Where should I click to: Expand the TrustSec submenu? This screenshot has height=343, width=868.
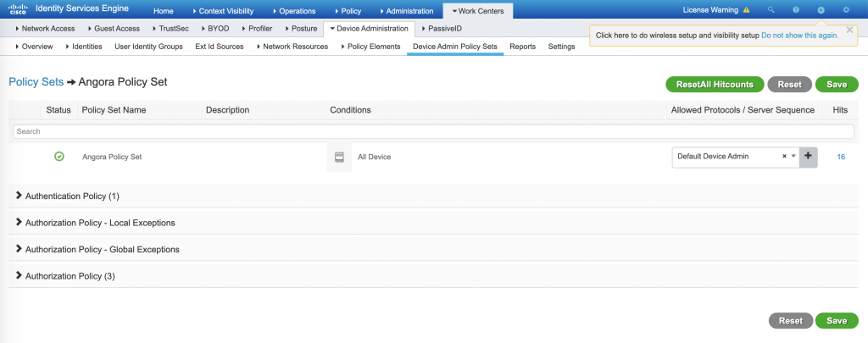click(170, 28)
